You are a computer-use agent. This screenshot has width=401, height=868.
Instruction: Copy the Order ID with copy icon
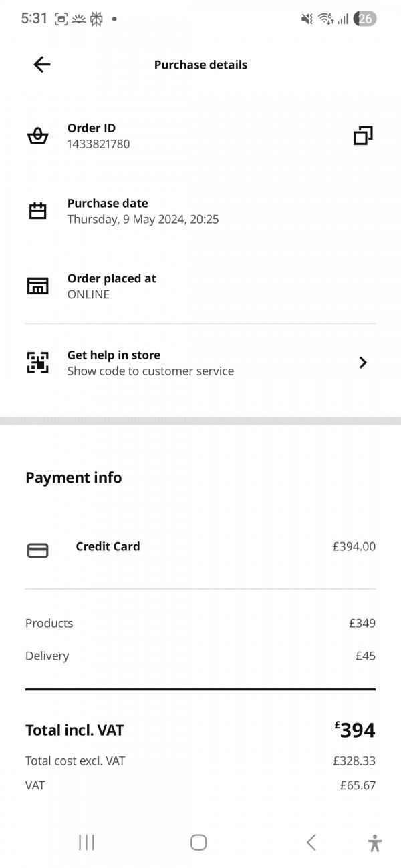362,136
